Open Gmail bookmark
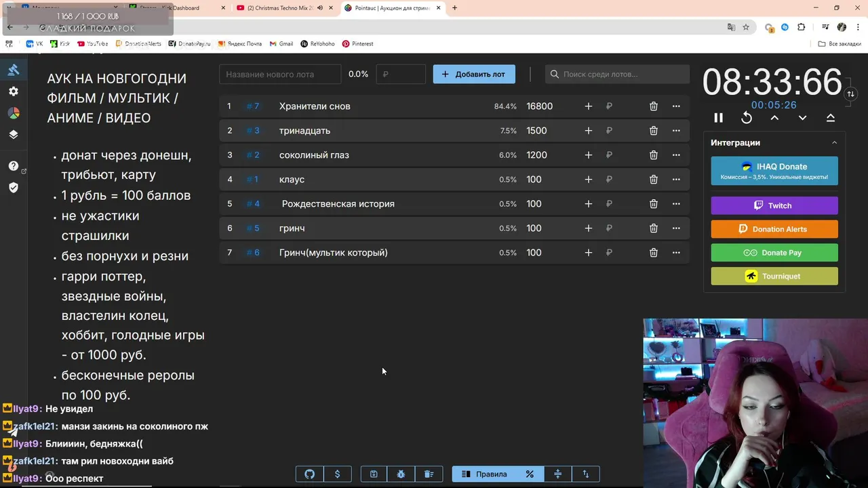Image resolution: width=868 pixels, height=488 pixels. pos(281,43)
